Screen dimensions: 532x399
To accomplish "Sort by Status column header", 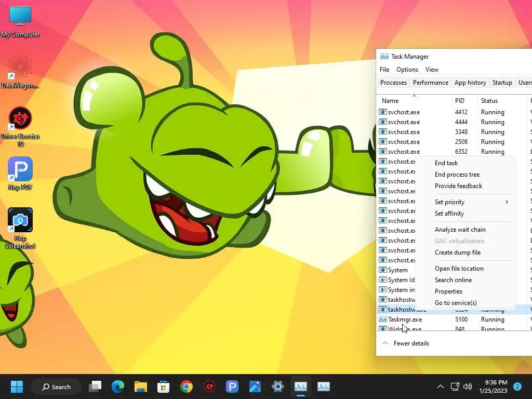I will tap(502, 100).
